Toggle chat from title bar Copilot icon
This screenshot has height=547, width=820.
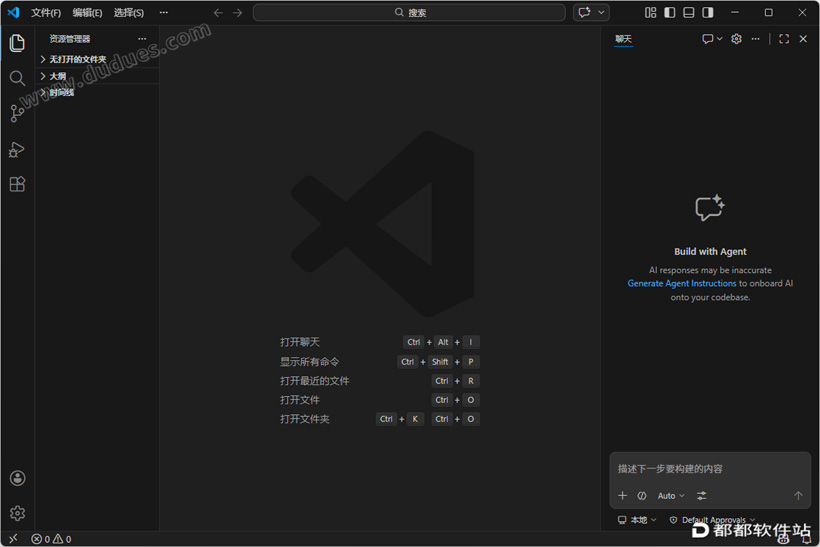pos(585,13)
